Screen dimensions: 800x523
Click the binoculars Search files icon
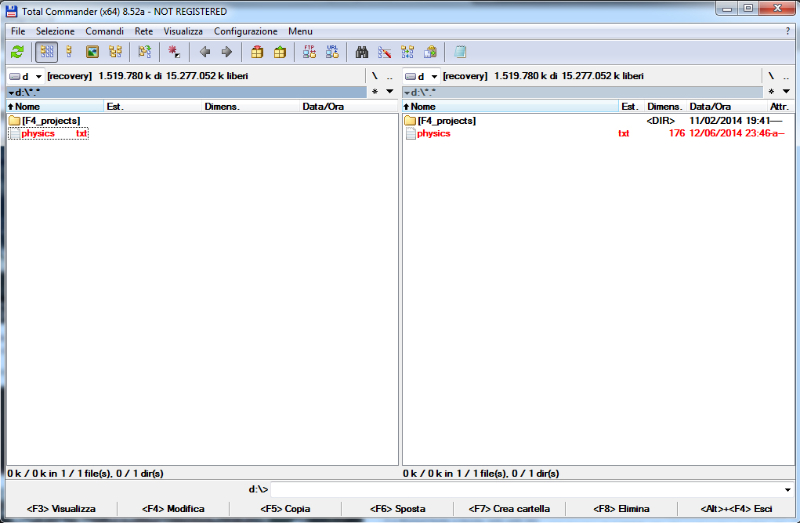[362, 52]
